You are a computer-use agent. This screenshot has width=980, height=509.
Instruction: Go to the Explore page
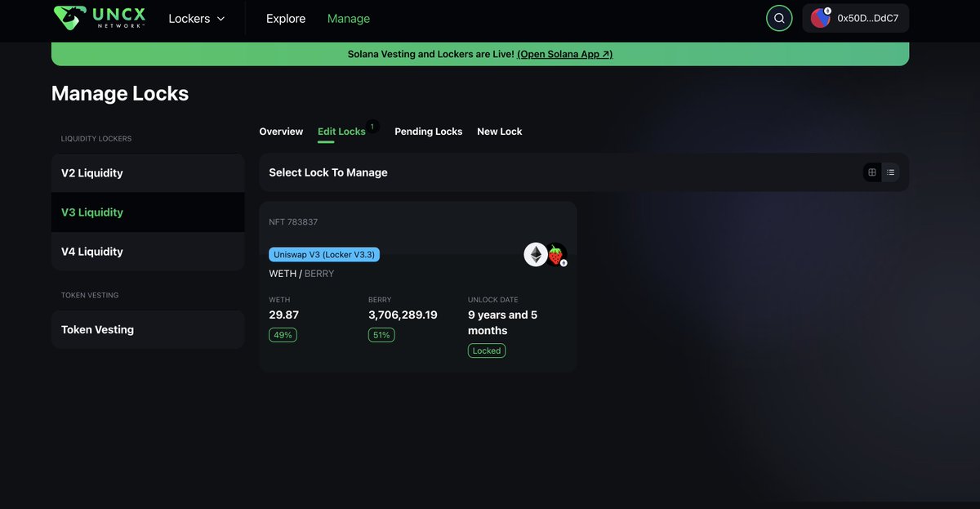coord(285,17)
